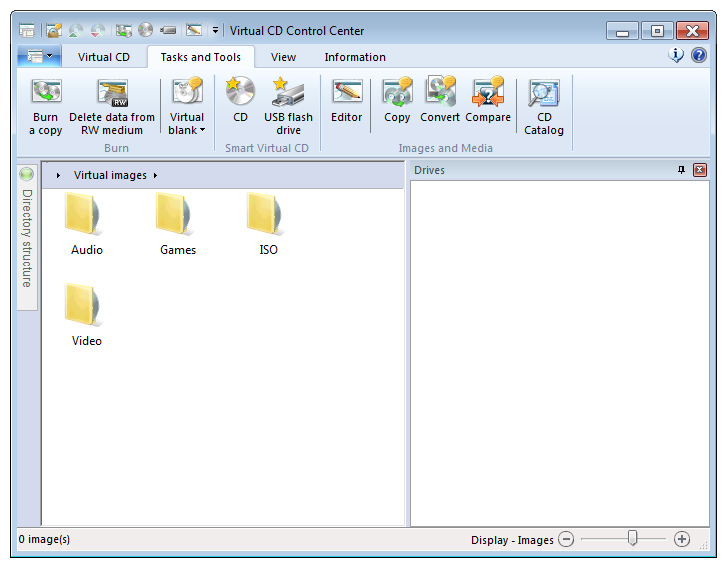The image size is (727, 570).
Task: Open the Directory structure side tab
Action: [x=27, y=238]
